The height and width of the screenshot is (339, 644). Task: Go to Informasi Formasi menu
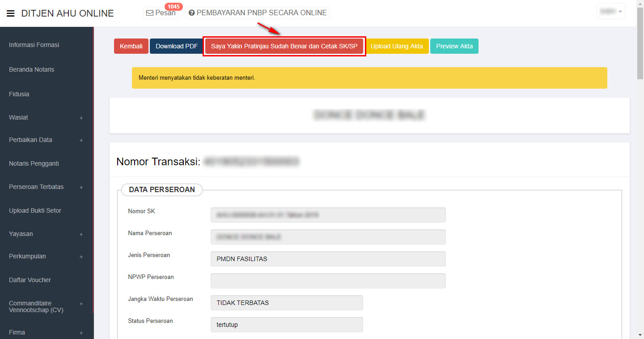pos(34,45)
